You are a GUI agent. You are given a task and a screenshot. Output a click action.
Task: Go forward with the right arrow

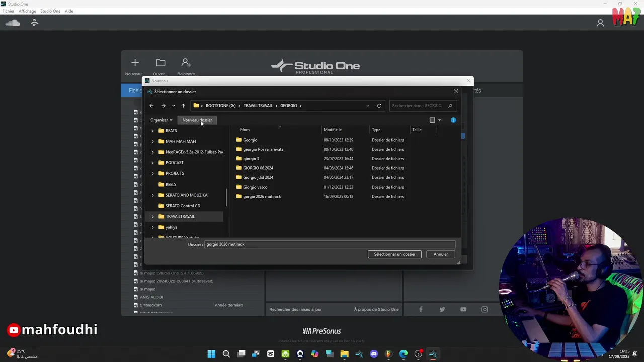tap(163, 106)
